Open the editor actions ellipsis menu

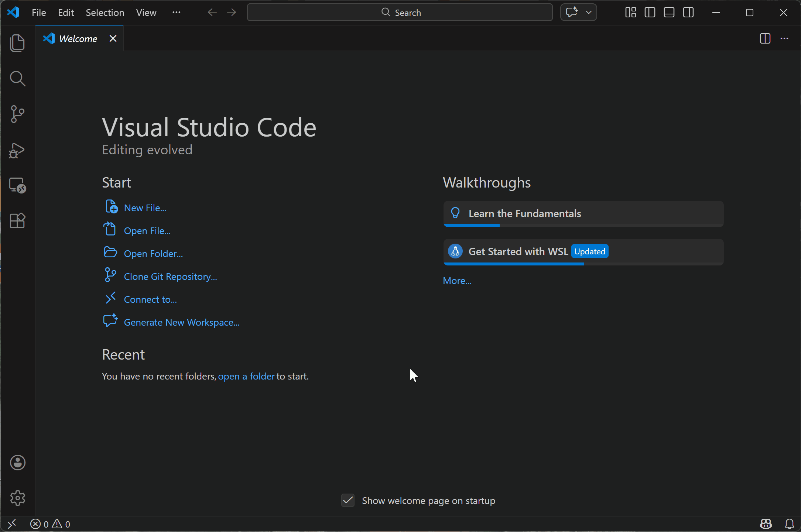[x=784, y=38]
